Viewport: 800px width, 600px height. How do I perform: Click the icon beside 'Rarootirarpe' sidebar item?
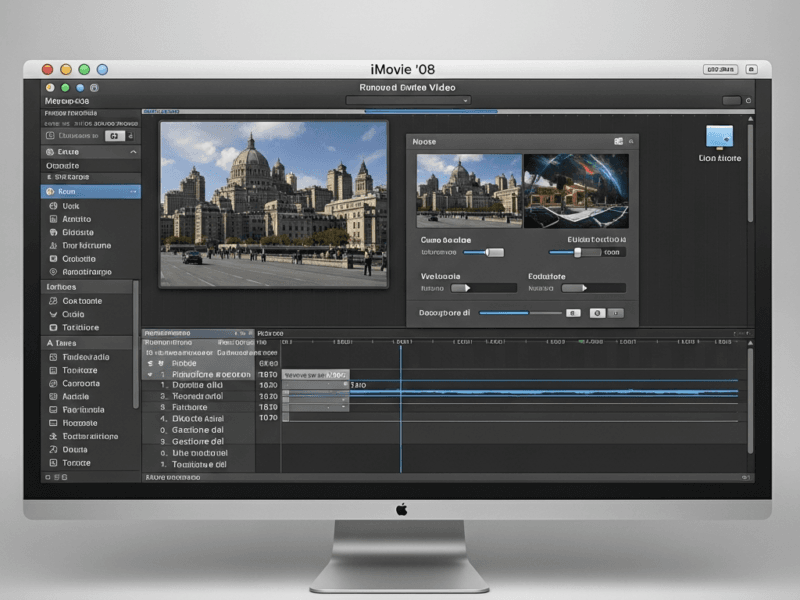click(x=52, y=271)
